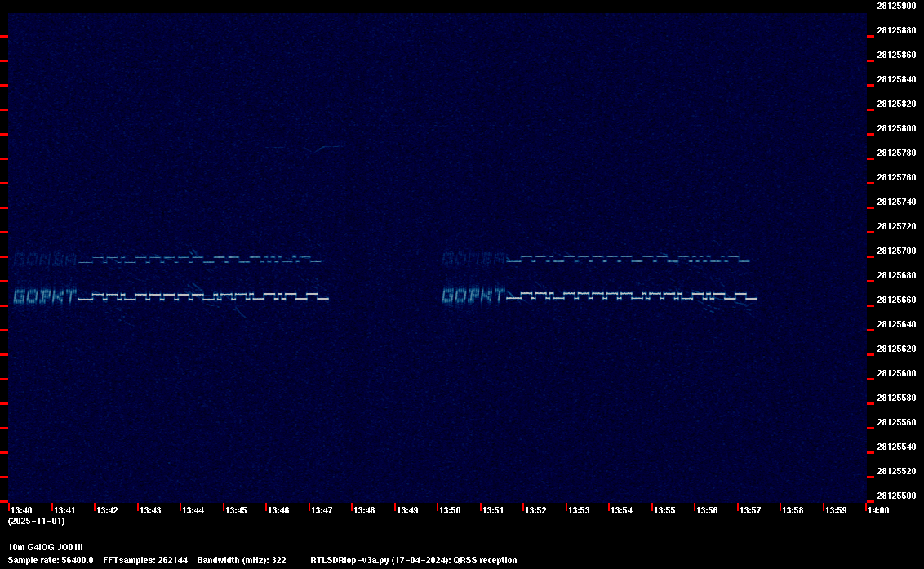Click the 28125700 frequency label

[897, 251]
